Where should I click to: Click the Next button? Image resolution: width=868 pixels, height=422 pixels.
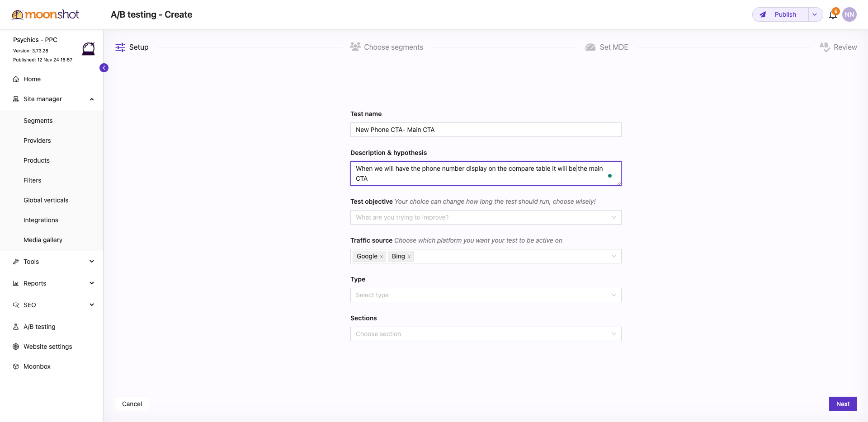pos(843,404)
